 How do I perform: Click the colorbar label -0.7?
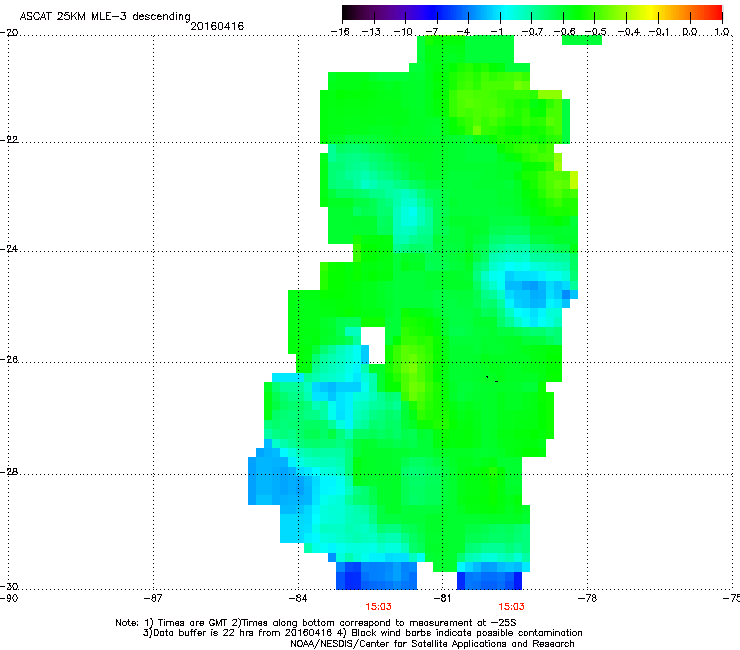[x=532, y=32]
